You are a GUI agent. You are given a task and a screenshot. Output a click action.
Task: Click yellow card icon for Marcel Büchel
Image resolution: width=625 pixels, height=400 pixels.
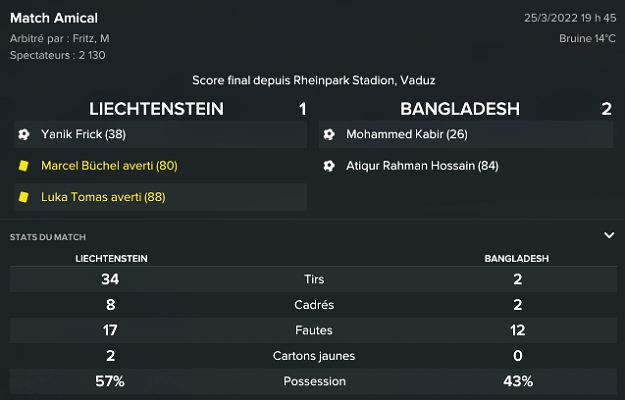tap(23, 166)
